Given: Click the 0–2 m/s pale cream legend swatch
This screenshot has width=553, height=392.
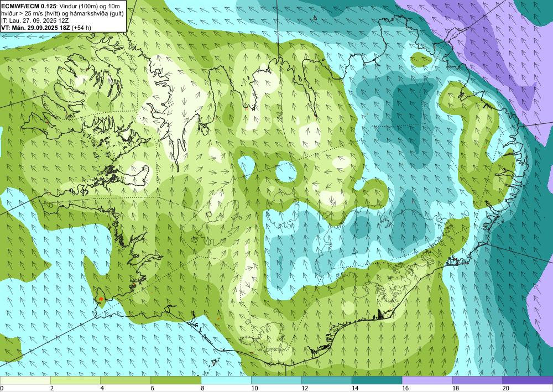Looking at the screenshot, I should [25, 380].
